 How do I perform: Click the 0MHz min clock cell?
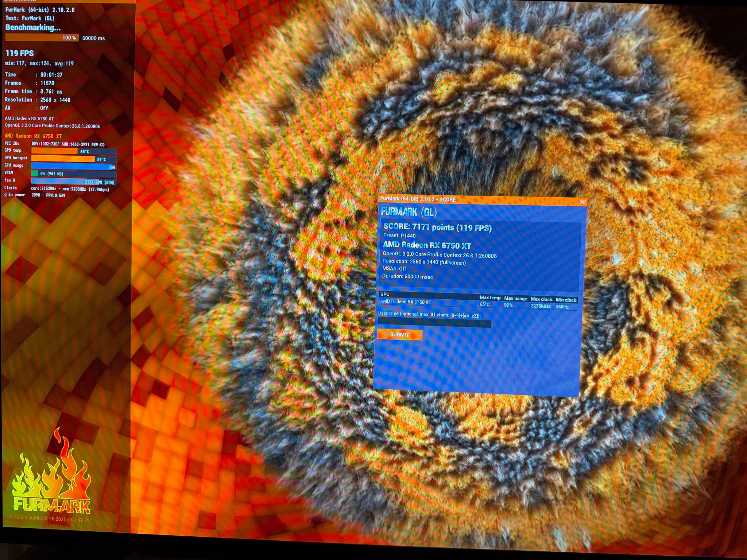(x=562, y=307)
